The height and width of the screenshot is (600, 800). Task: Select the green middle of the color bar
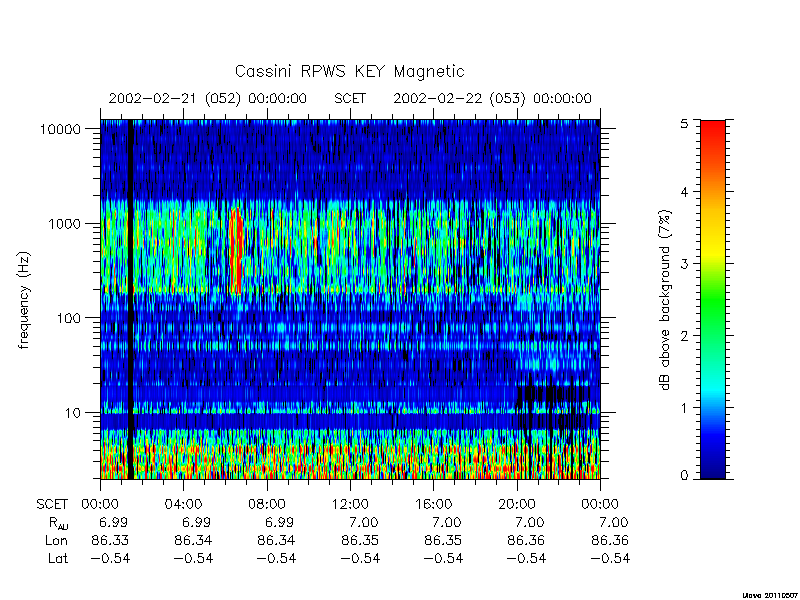713,301
